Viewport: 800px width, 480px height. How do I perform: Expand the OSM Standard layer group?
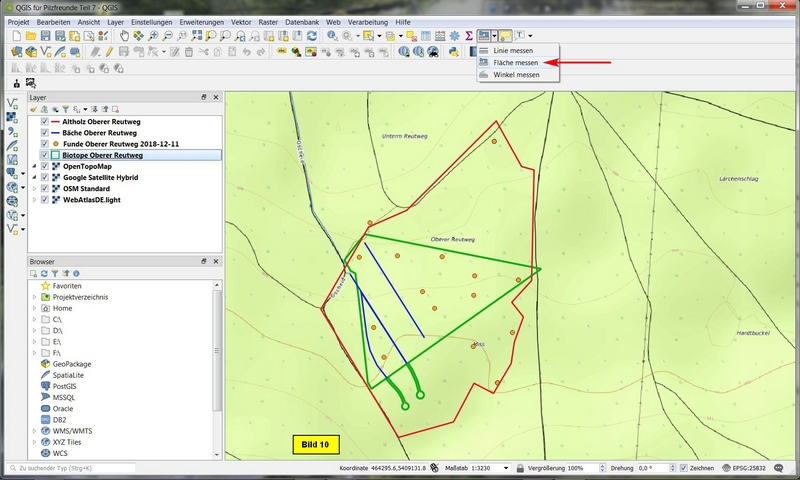point(34,189)
